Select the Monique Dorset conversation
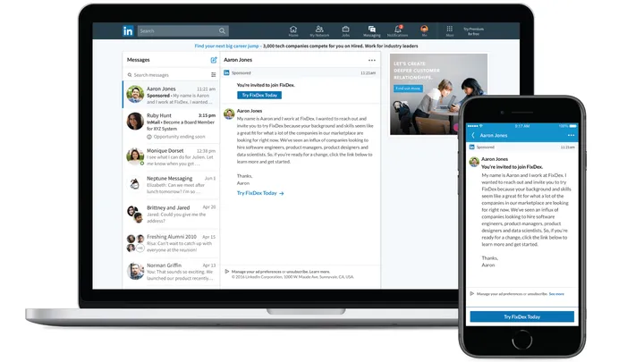 (171, 156)
